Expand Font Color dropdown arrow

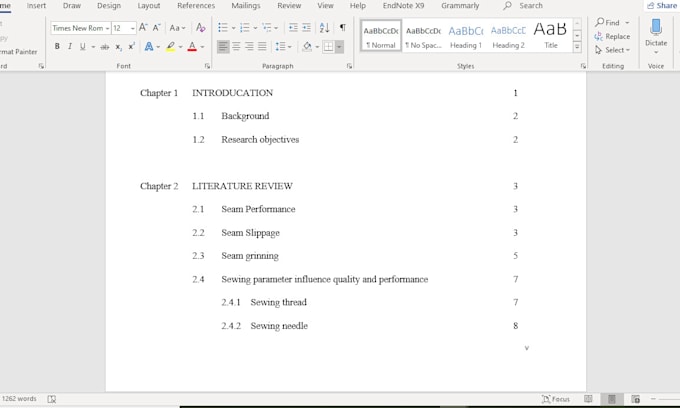[202, 47]
